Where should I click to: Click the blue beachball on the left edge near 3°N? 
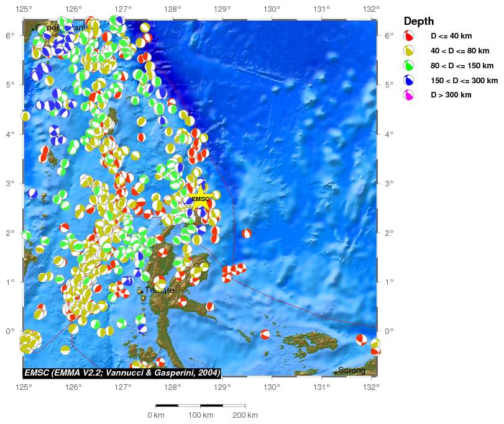click(32, 194)
